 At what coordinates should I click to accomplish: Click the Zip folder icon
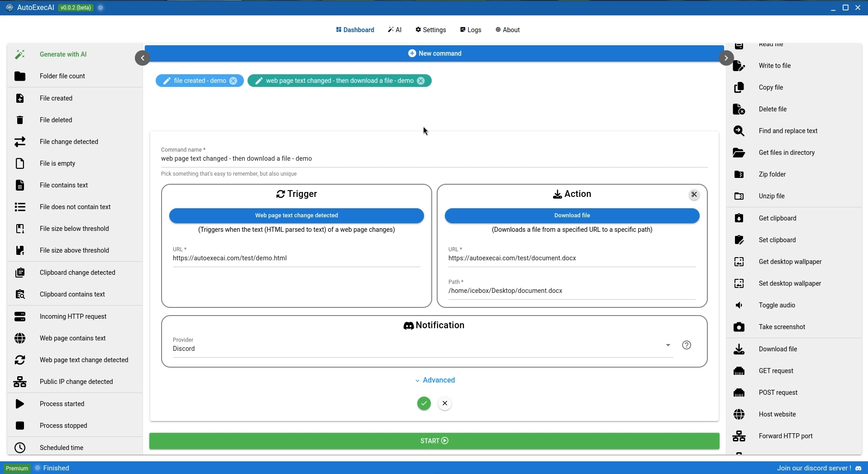[739, 174]
